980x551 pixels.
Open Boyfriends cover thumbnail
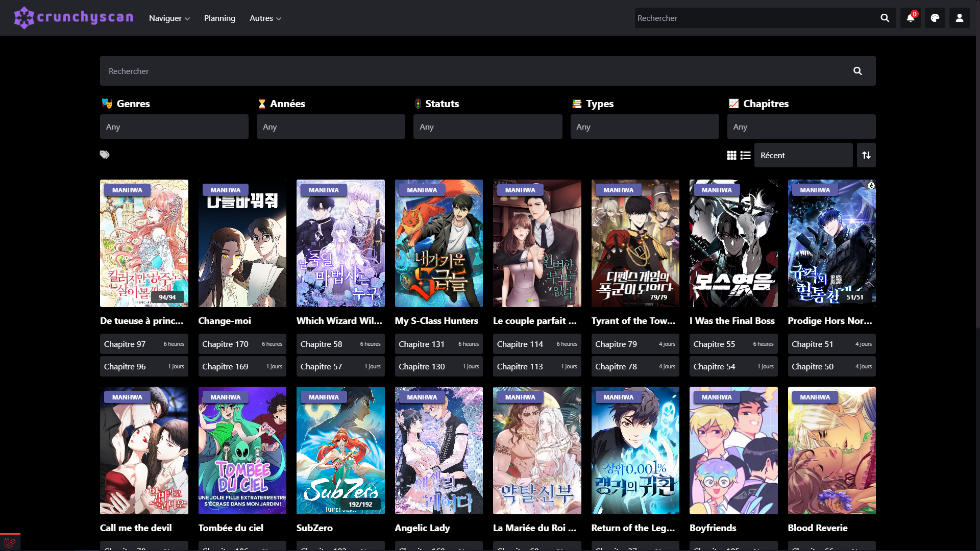(733, 450)
